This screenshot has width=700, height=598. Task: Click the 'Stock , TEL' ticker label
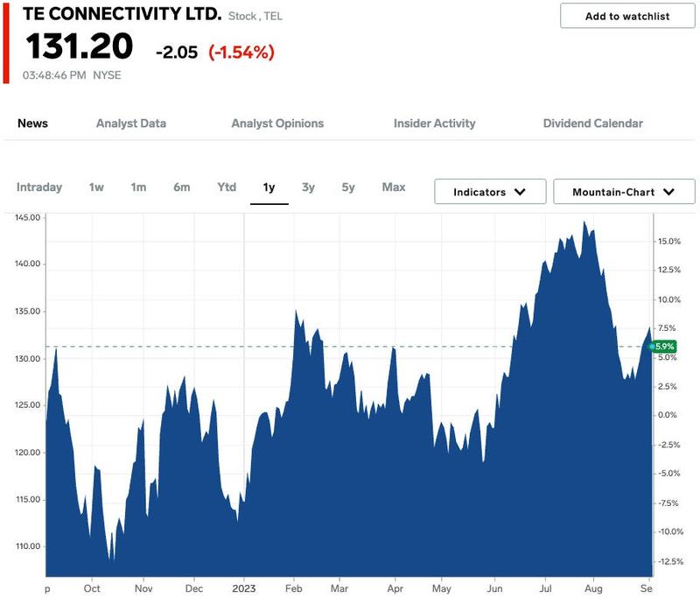(x=255, y=16)
